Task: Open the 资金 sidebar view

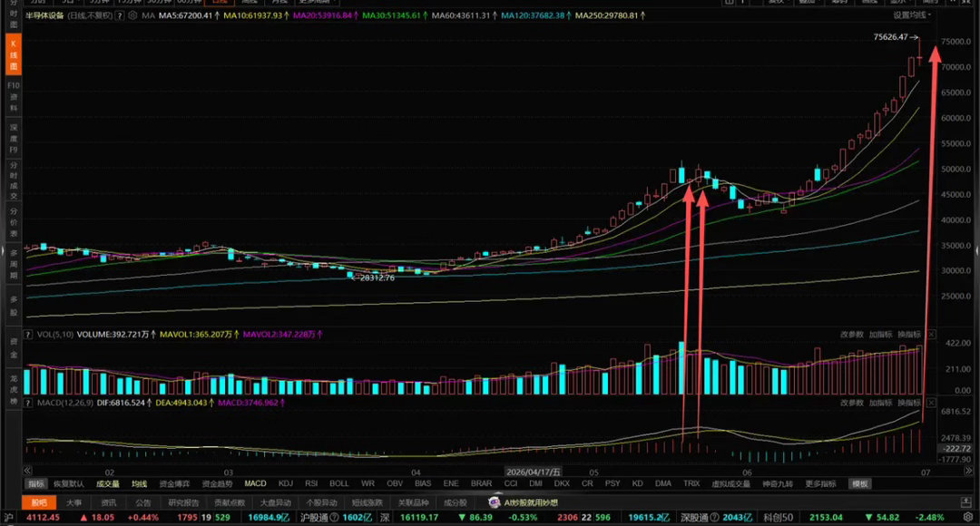Action: [14, 348]
